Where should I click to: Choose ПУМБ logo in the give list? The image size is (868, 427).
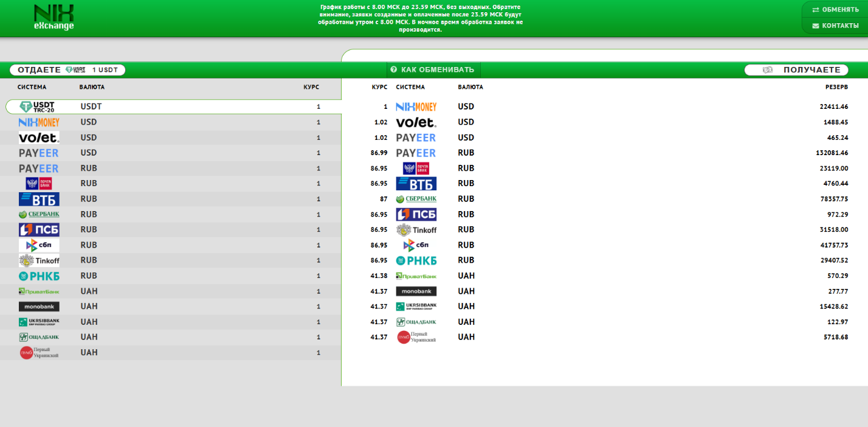click(39, 353)
